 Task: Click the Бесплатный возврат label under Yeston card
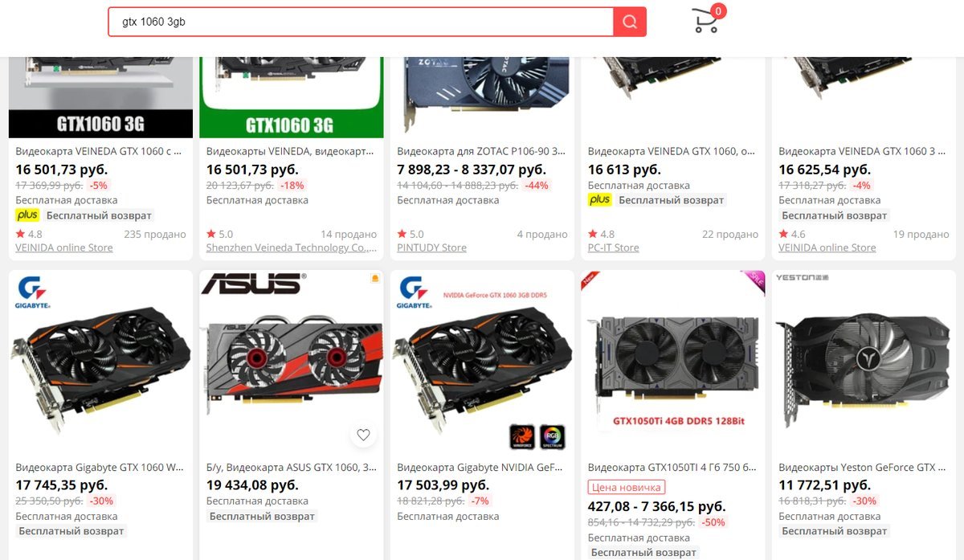pos(835,531)
